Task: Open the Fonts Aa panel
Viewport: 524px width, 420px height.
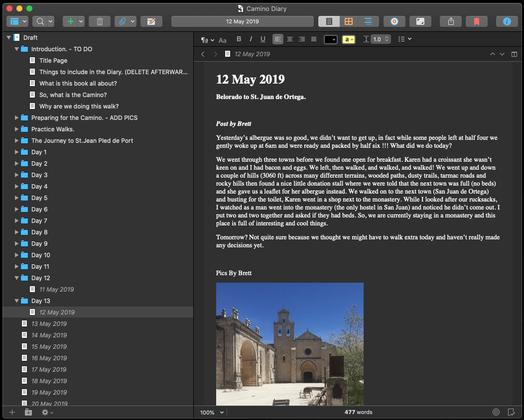Action: [223, 40]
